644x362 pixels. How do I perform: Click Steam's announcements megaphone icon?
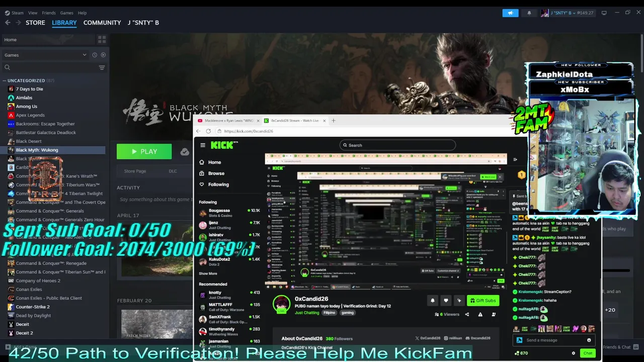pyautogui.click(x=510, y=13)
